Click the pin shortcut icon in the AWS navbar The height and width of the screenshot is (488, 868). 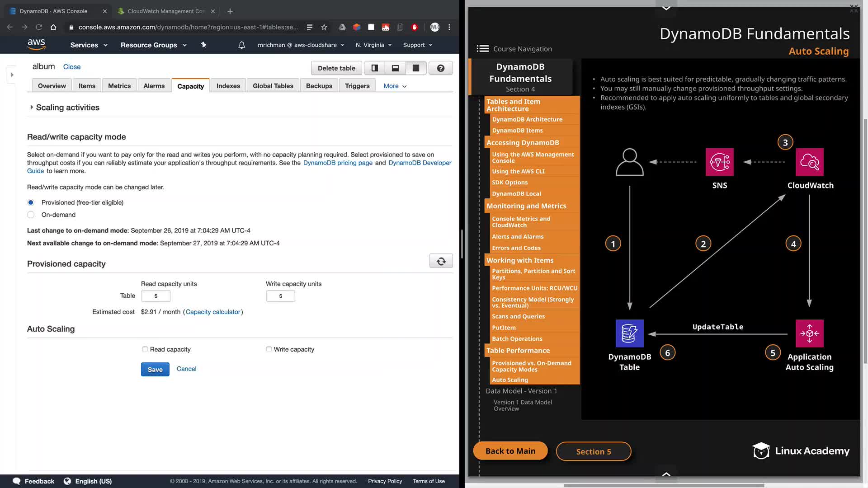click(x=203, y=45)
